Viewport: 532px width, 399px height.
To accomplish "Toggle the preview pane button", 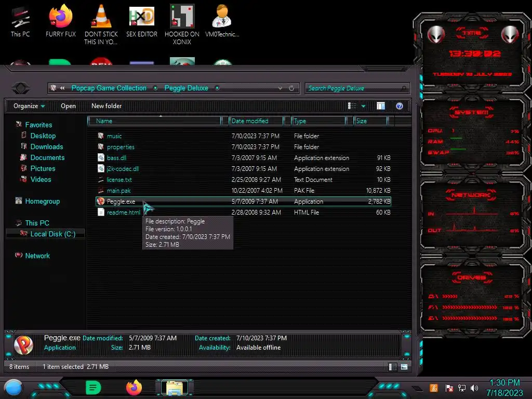I will pyautogui.click(x=381, y=106).
